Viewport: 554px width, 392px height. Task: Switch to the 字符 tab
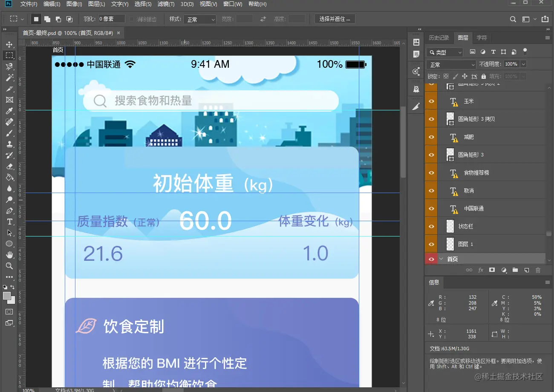(x=482, y=38)
